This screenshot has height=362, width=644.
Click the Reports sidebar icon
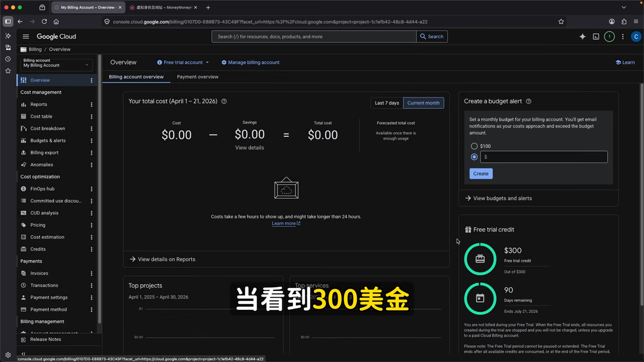click(x=24, y=105)
